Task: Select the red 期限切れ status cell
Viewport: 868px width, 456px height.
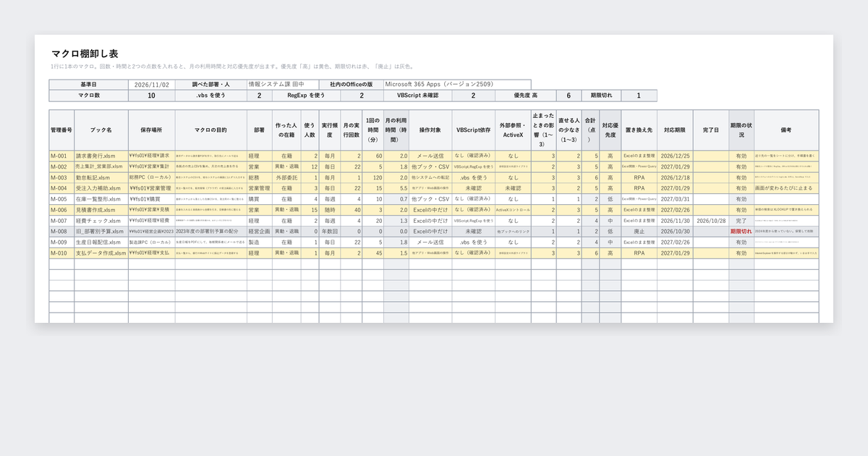Action: [x=741, y=232]
